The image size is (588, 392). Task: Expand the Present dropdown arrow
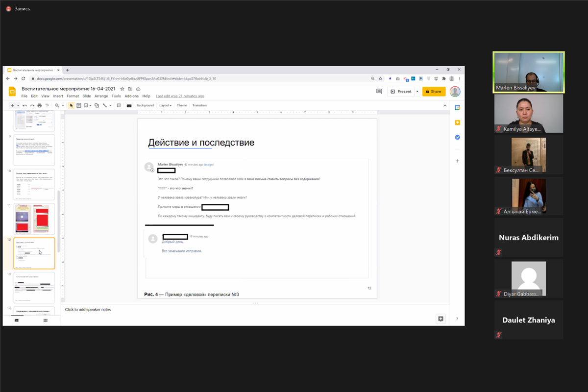[x=417, y=92]
